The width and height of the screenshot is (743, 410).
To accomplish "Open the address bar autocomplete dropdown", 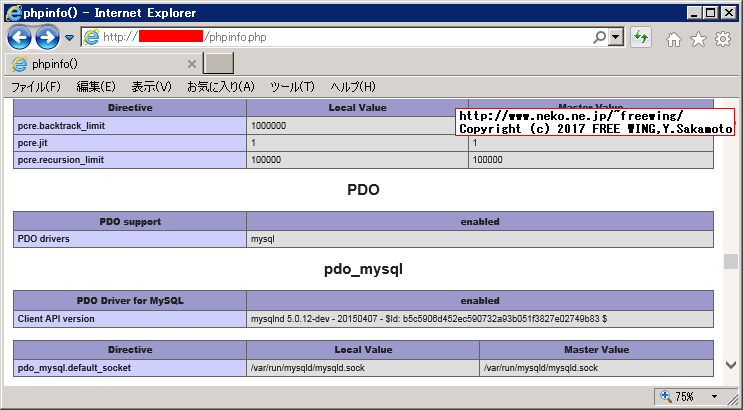I will pyautogui.click(x=616, y=37).
